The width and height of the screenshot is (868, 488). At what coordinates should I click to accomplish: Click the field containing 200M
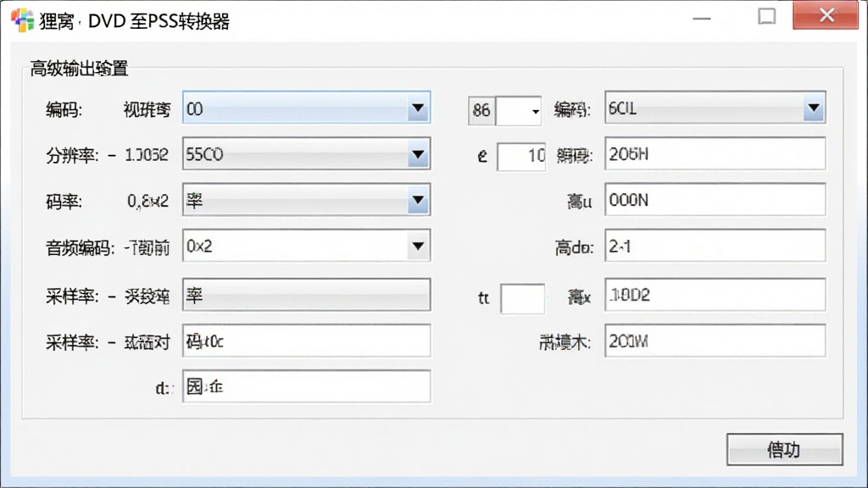715,341
